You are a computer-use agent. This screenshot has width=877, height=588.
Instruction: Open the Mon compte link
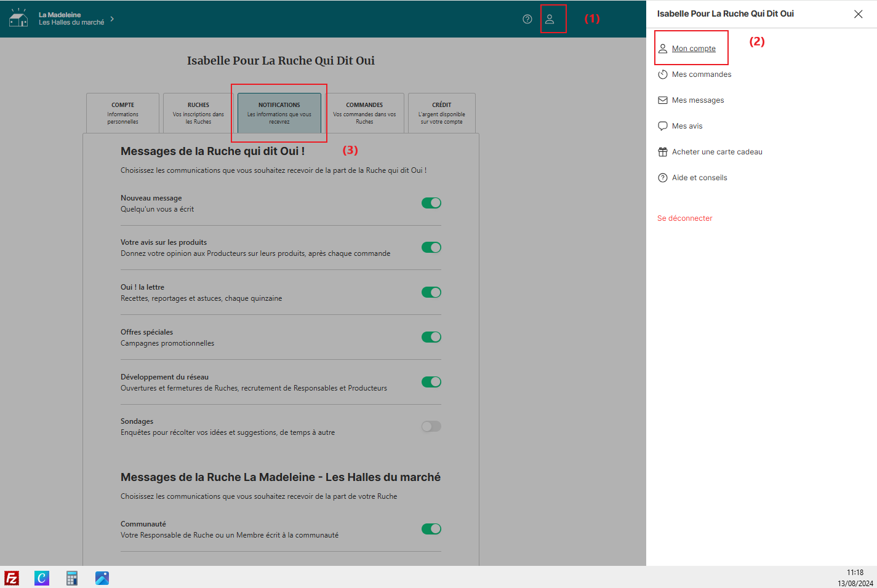click(694, 49)
